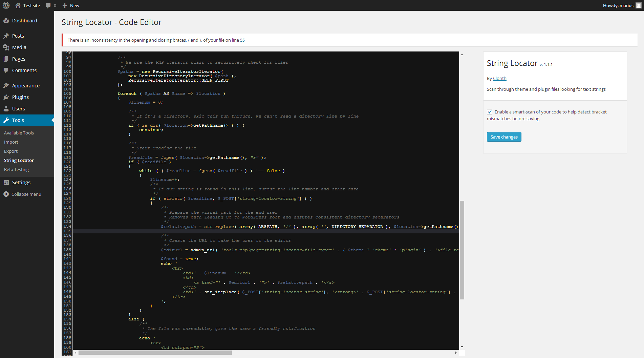Click the user avatar next to Howdy
The height and width of the screenshot is (358, 644).
click(639, 5)
